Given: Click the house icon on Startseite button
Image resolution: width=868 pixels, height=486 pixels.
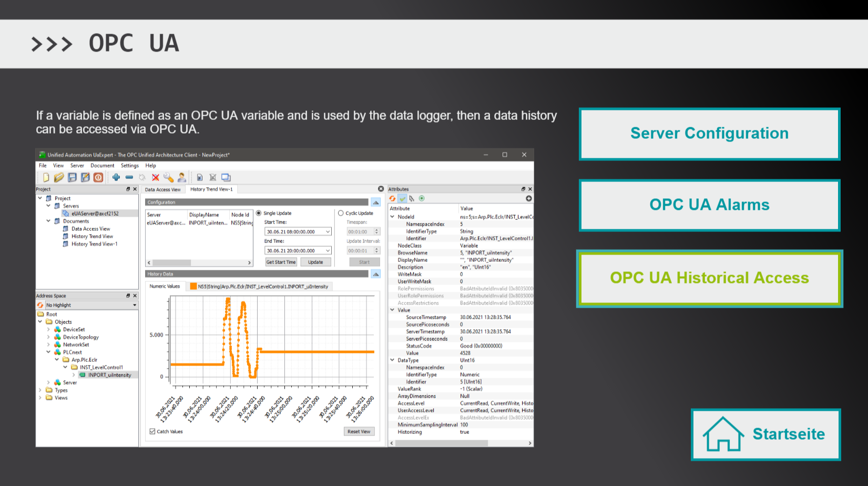Looking at the screenshot, I should [723, 434].
